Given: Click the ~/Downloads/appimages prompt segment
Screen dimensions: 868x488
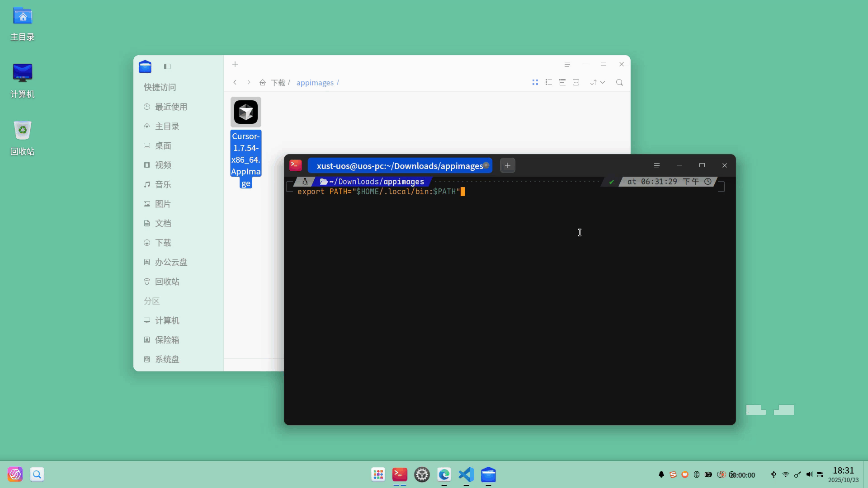Looking at the screenshot, I should tap(372, 182).
